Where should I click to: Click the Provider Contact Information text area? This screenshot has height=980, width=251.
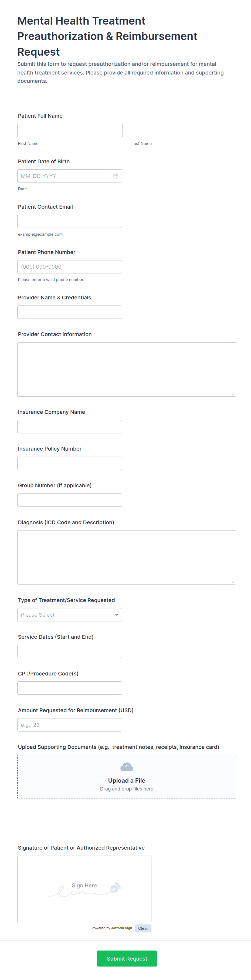(x=127, y=369)
